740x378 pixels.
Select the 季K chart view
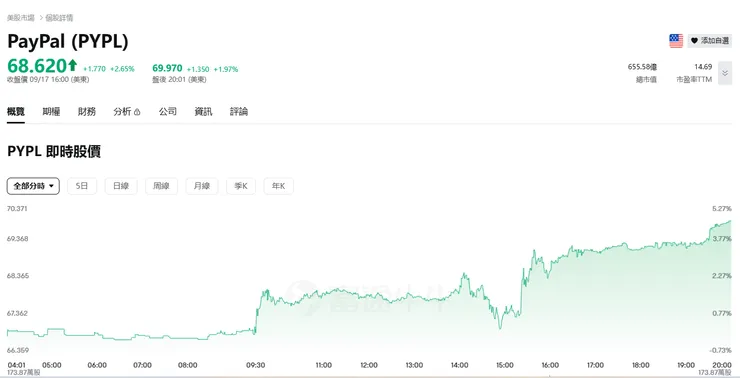[x=241, y=186]
